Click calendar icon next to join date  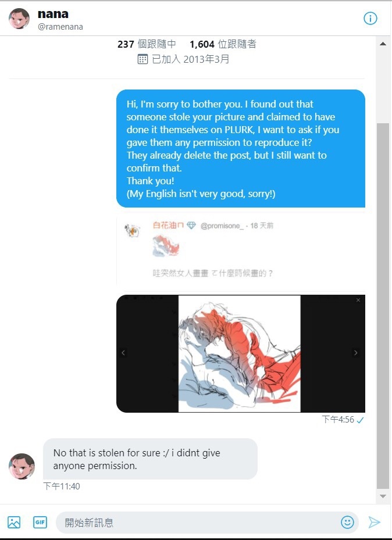click(x=142, y=59)
